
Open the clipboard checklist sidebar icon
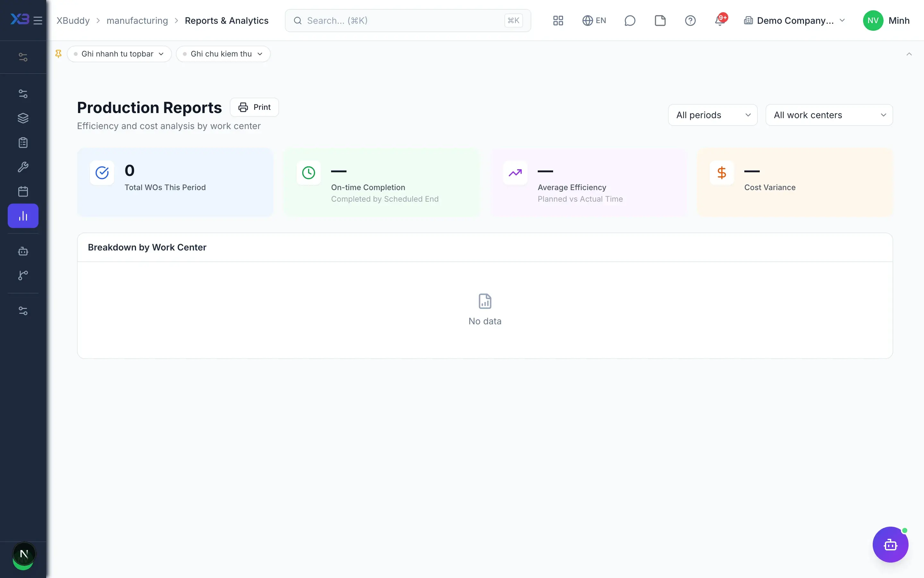23,143
